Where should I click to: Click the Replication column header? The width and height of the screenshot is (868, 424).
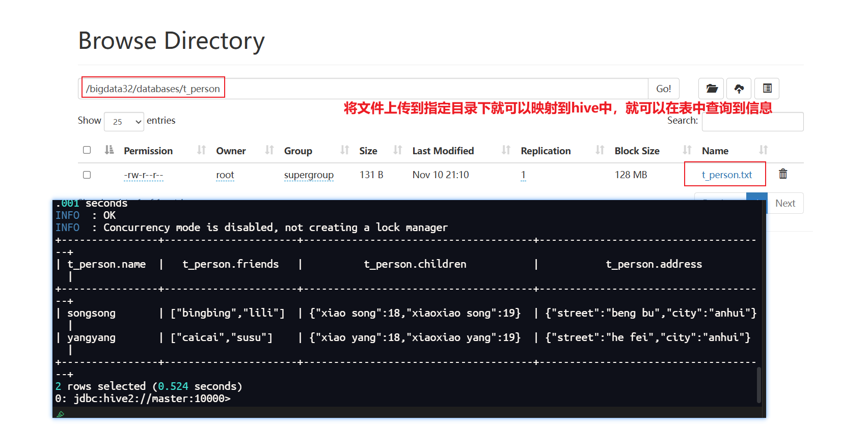[546, 151]
